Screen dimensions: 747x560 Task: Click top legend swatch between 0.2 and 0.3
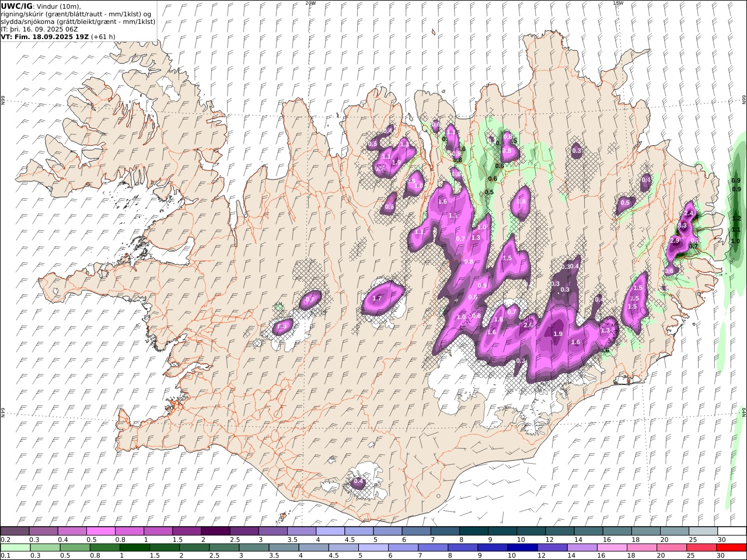[x=15, y=531]
